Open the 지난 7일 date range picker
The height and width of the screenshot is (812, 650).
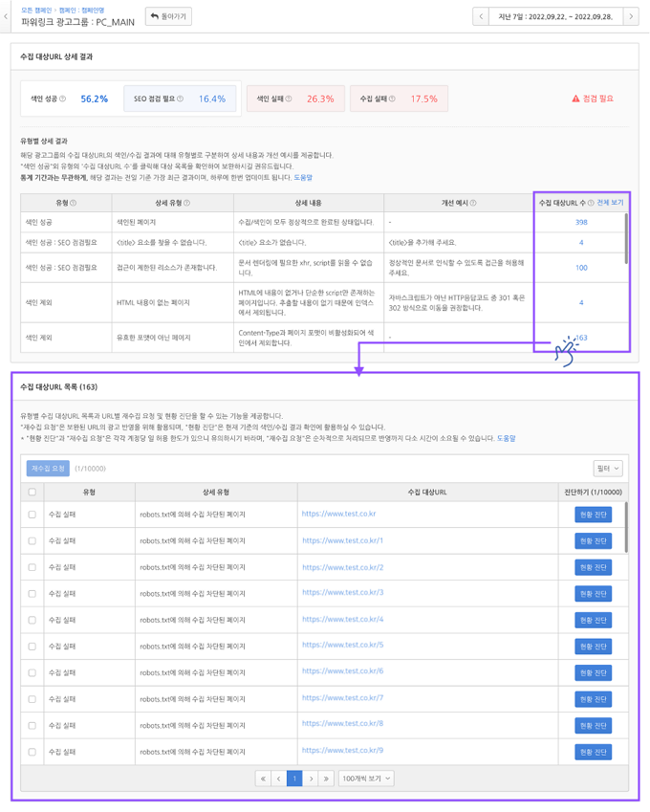pyautogui.click(x=555, y=16)
